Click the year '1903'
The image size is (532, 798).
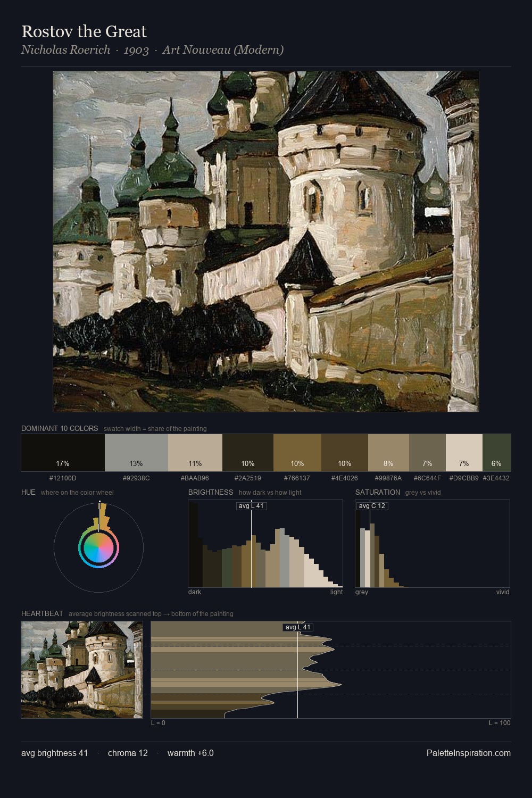pos(136,50)
